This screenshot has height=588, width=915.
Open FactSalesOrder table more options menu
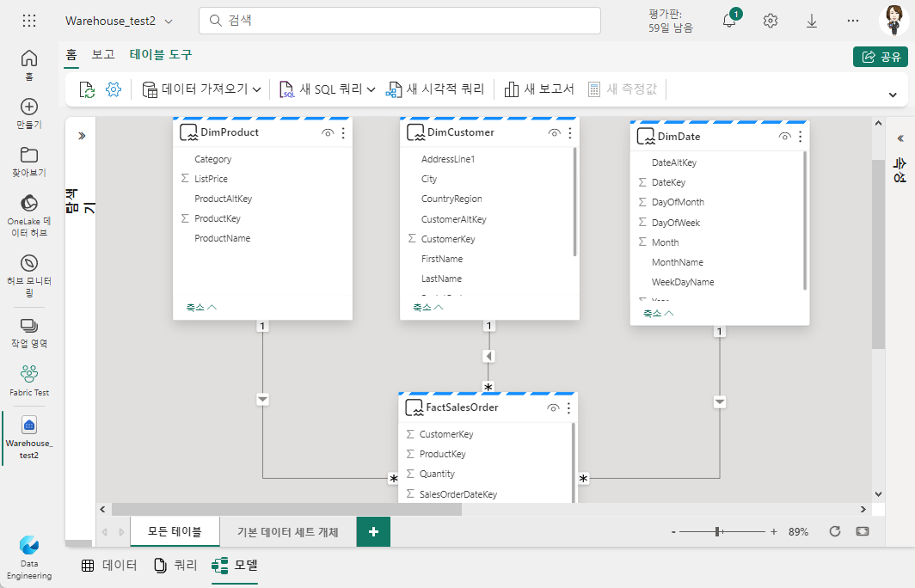(568, 407)
